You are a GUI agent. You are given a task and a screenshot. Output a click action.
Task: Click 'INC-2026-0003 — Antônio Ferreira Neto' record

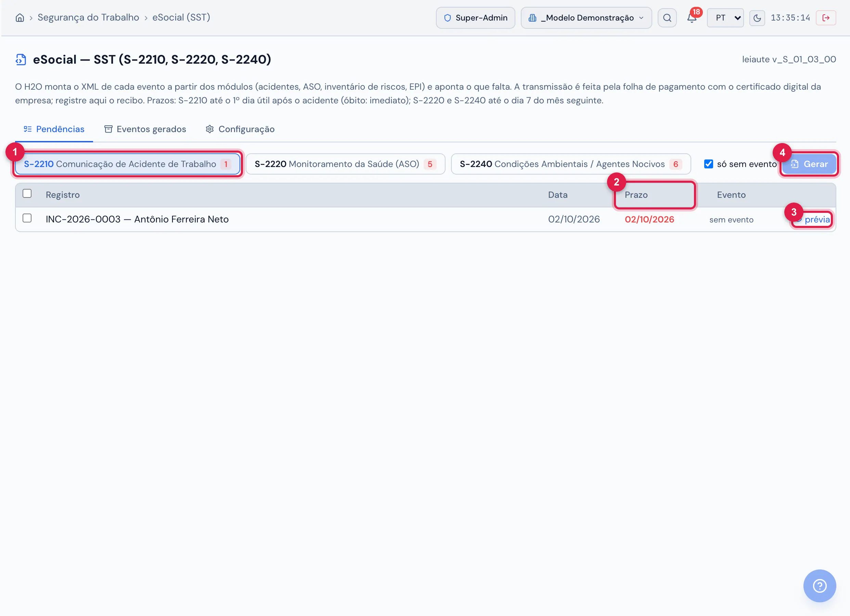click(x=137, y=219)
